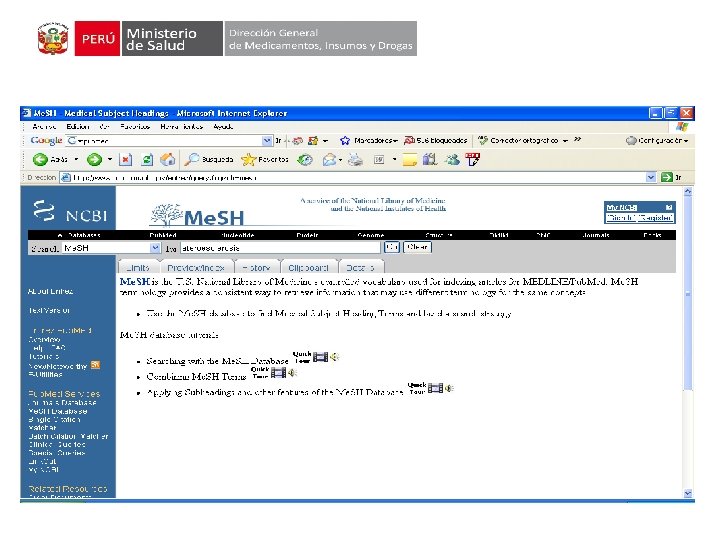Screen dimensions: 720x540
Task: Click the green Forward arrow icon
Action: (x=95, y=159)
